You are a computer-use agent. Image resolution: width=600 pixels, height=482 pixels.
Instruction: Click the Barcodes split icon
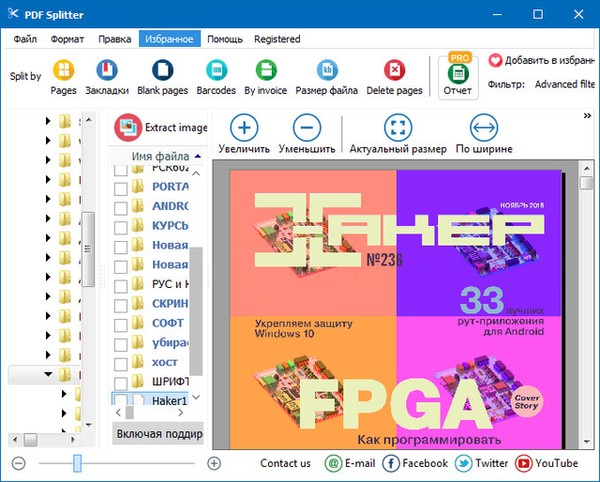point(215,77)
